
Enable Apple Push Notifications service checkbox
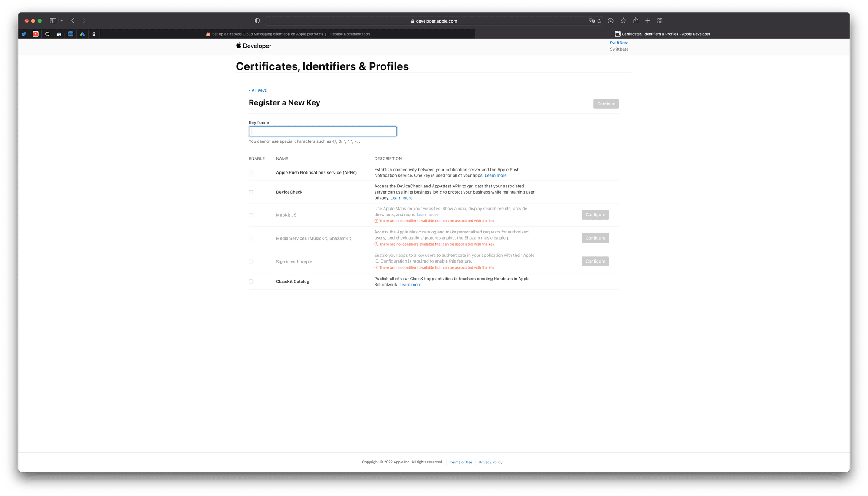coord(250,172)
